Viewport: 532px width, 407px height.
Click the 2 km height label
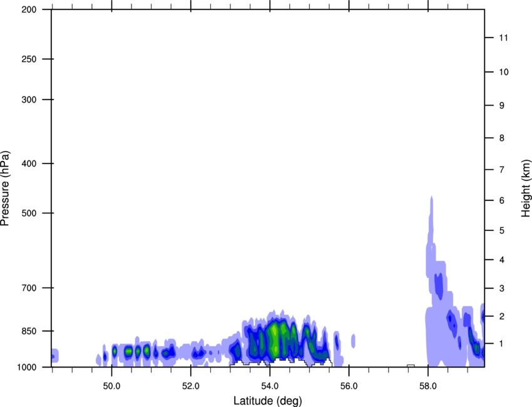[502, 316]
